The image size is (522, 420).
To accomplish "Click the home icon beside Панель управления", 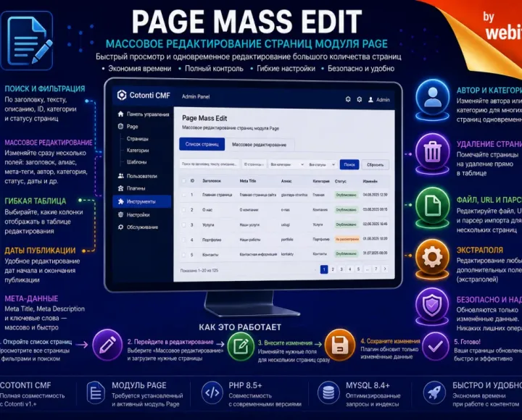I will click(x=120, y=114).
